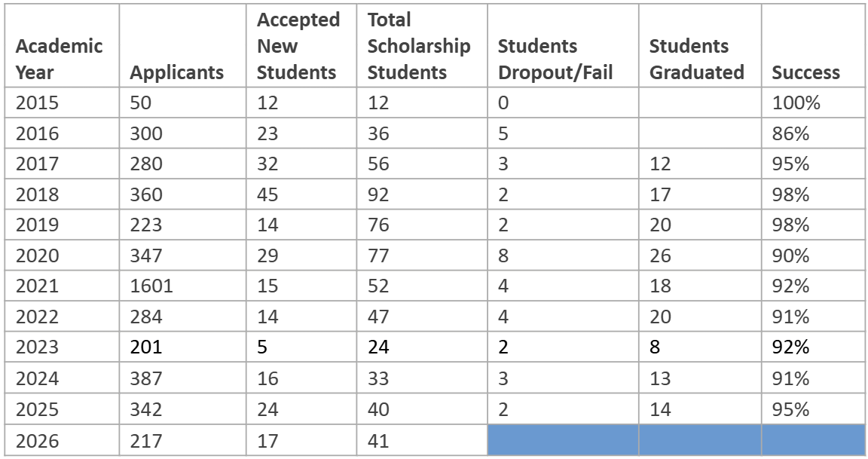Click the Students Dropout/Fail header cell
The height and width of the screenshot is (459, 868).
click(x=555, y=60)
